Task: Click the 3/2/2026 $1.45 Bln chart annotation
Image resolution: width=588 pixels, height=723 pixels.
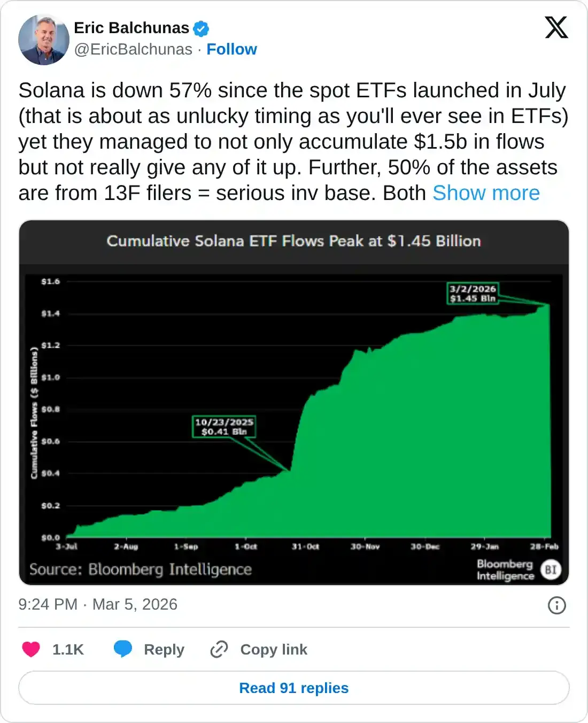Action: 473,294
